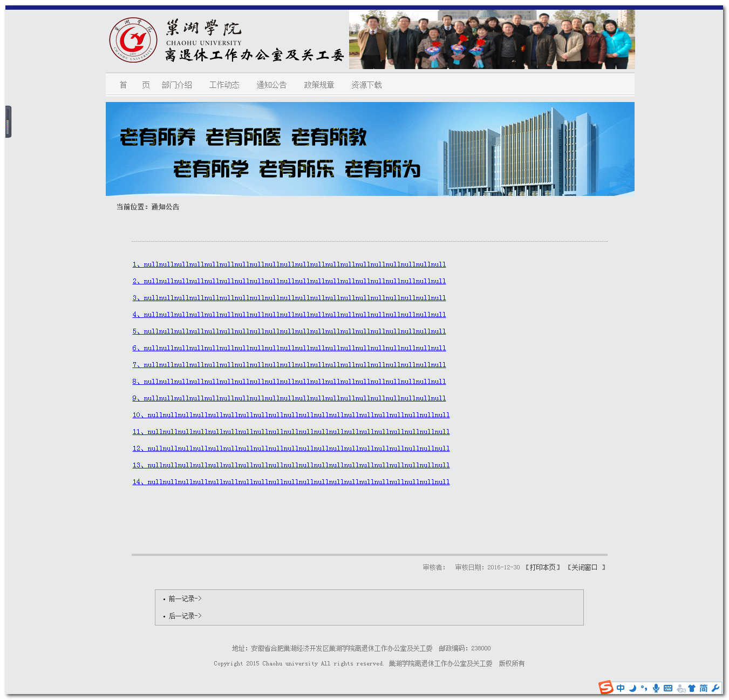Click the 前一记录 previous record entry
The height and width of the screenshot is (700, 729).
pyautogui.click(x=185, y=599)
